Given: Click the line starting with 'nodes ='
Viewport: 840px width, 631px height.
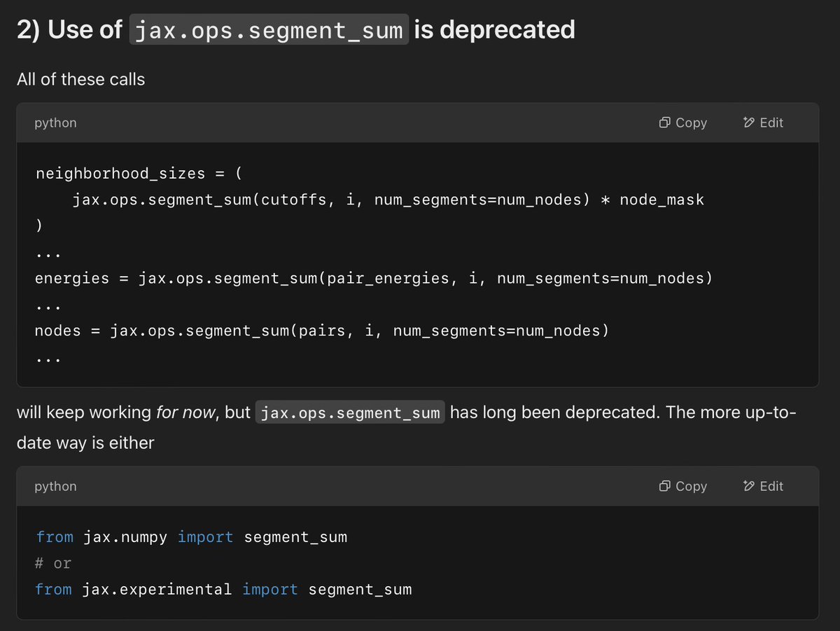Looking at the screenshot, I should click(x=321, y=330).
